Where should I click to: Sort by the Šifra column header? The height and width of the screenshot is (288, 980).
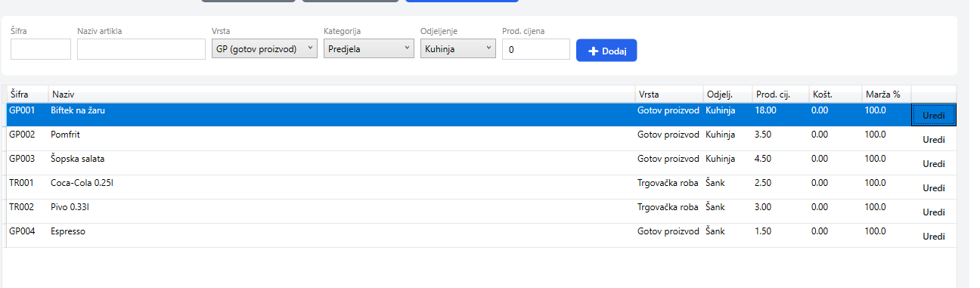click(x=28, y=94)
